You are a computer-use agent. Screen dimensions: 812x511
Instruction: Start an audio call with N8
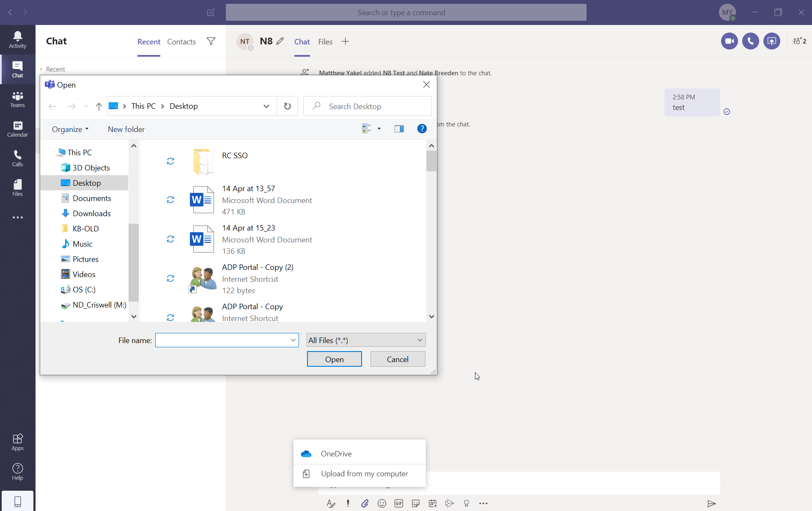(750, 41)
